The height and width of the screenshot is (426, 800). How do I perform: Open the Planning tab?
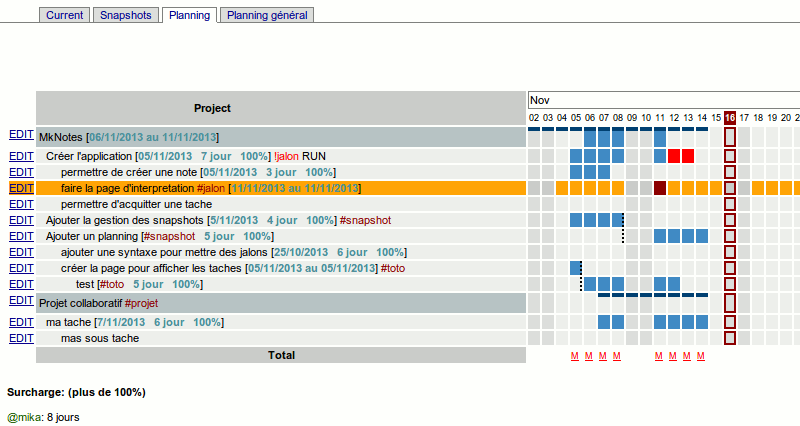(x=189, y=15)
